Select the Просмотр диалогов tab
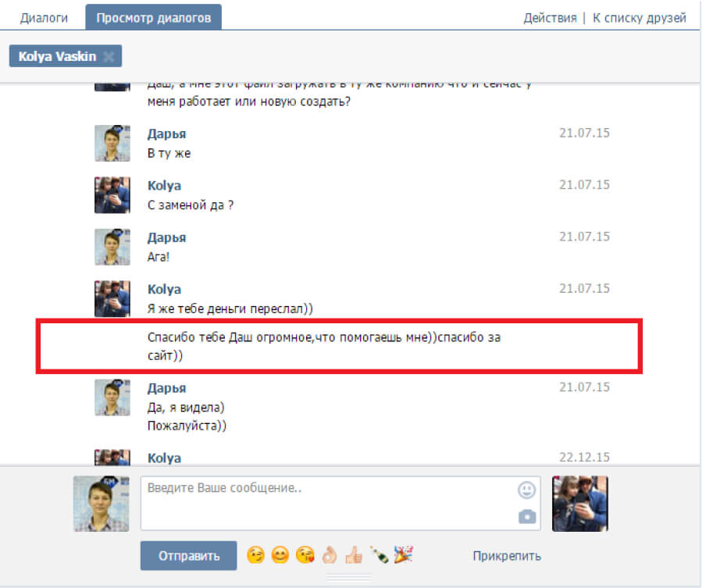713x588 pixels. (x=153, y=17)
